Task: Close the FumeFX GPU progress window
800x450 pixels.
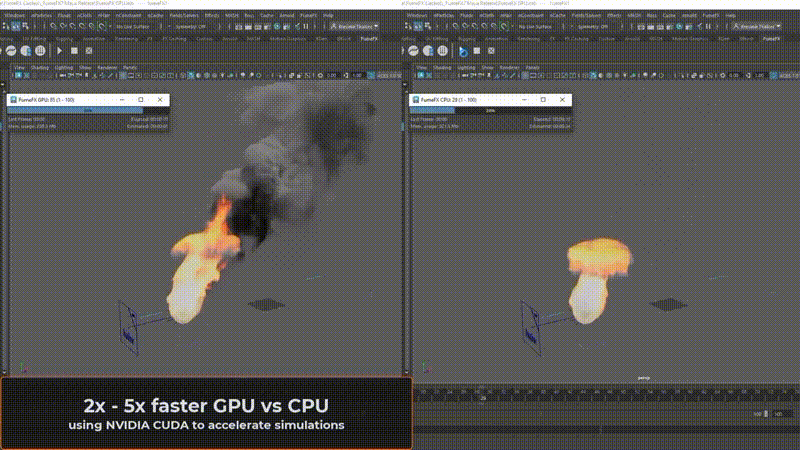Action: tap(160, 99)
